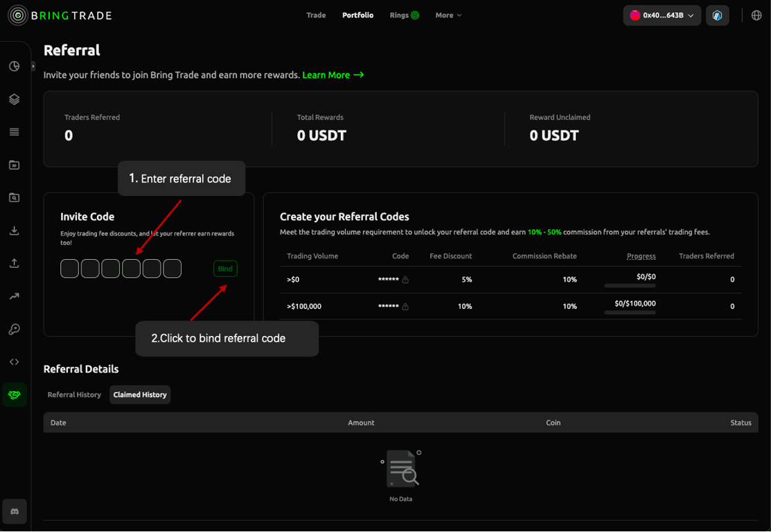The image size is (771, 532).
Task: Open the list lines sidebar icon
Action: (x=15, y=132)
